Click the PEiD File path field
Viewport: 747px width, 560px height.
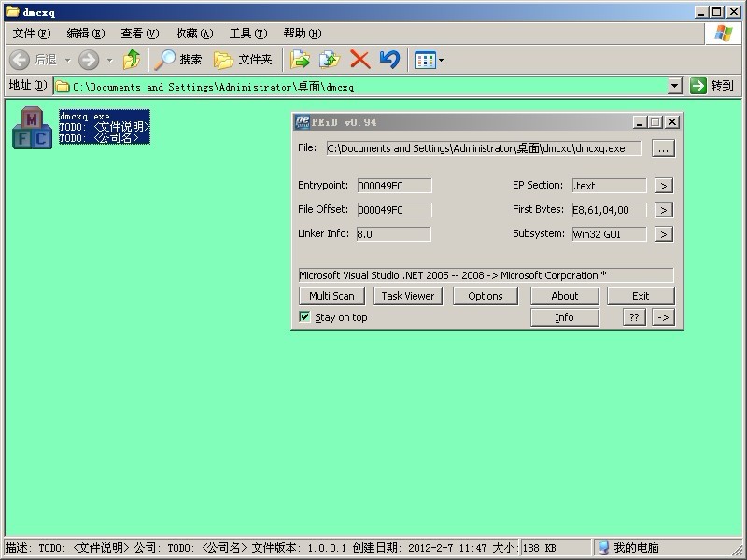point(484,148)
